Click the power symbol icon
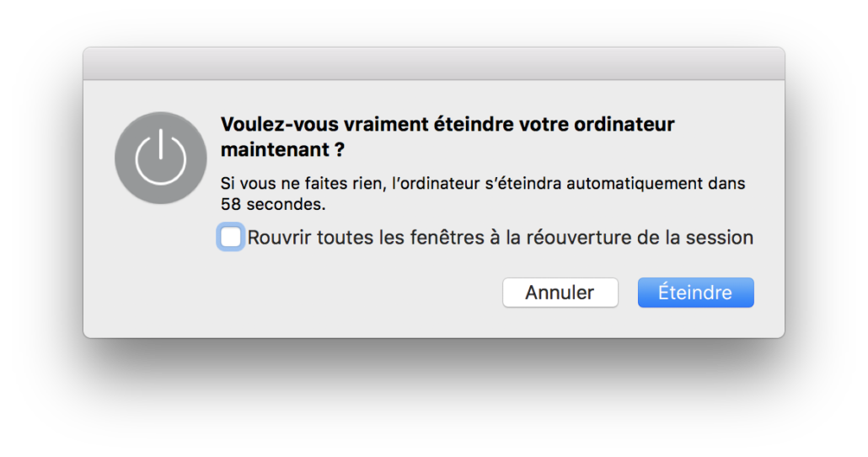This screenshot has width=868, height=457. pos(160,158)
